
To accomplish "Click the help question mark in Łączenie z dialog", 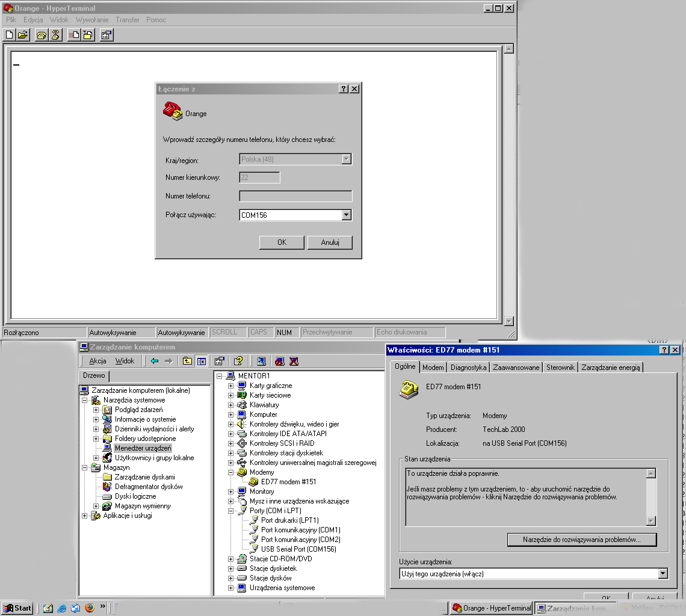I will [x=344, y=89].
